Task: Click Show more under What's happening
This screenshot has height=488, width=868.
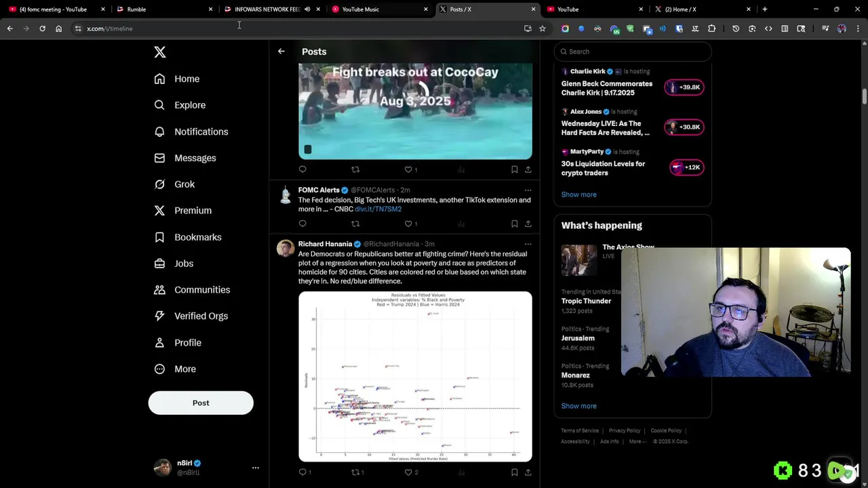Action: pyautogui.click(x=578, y=406)
